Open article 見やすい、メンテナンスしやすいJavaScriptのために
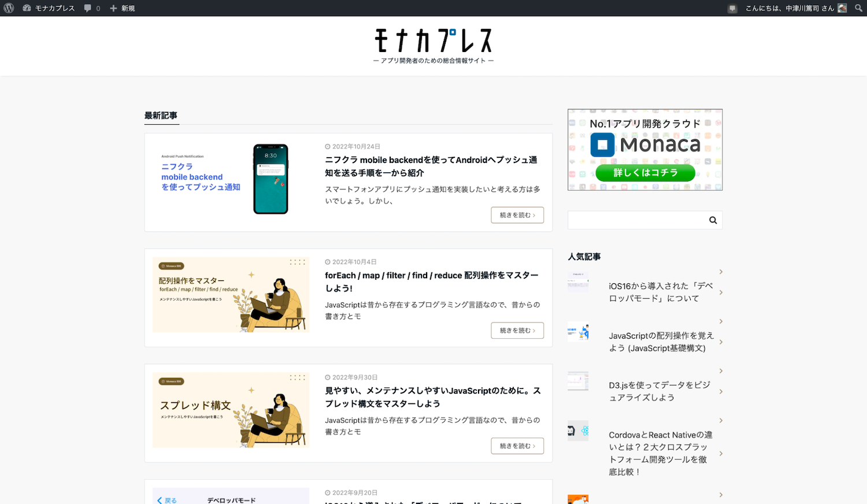The image size is (867, 504). coord(433,397)
